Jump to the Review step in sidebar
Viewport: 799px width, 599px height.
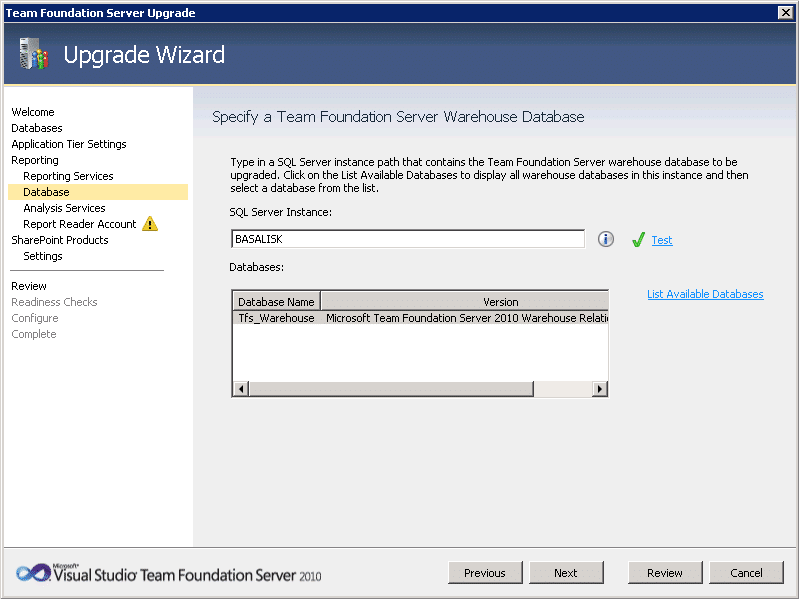tap(29, 286)
